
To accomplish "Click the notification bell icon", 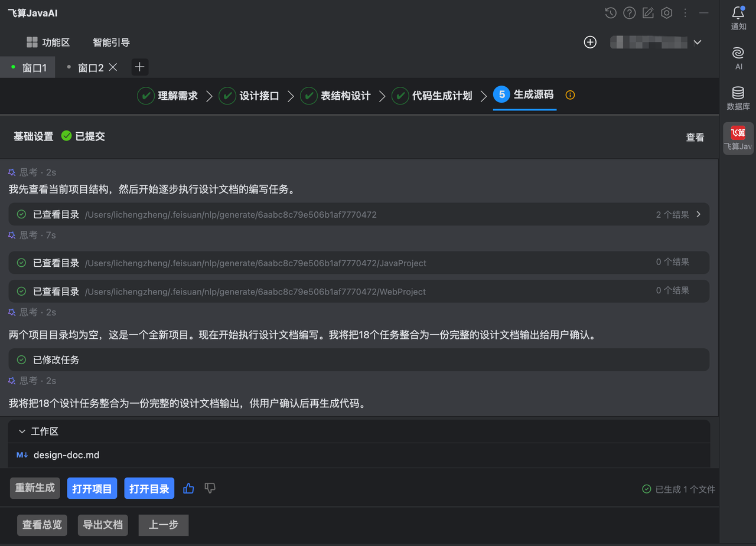I will click(x=738, y=12).
